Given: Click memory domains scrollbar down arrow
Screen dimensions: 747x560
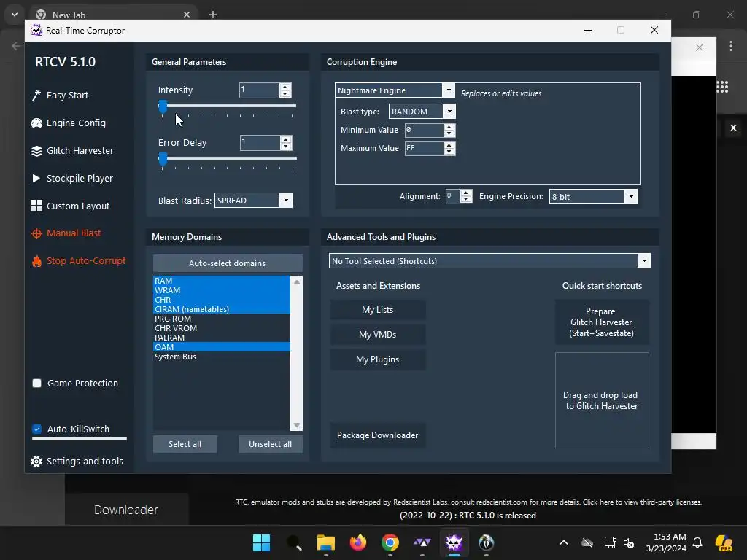Looking at the screenshot, I should [x=297, y=425].
